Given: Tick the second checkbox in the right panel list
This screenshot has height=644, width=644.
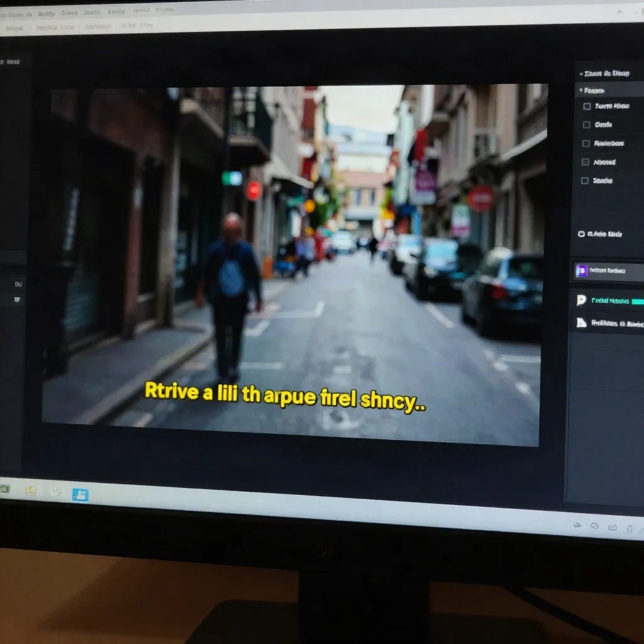Looking at the screenshot, I should pos(587,125).
